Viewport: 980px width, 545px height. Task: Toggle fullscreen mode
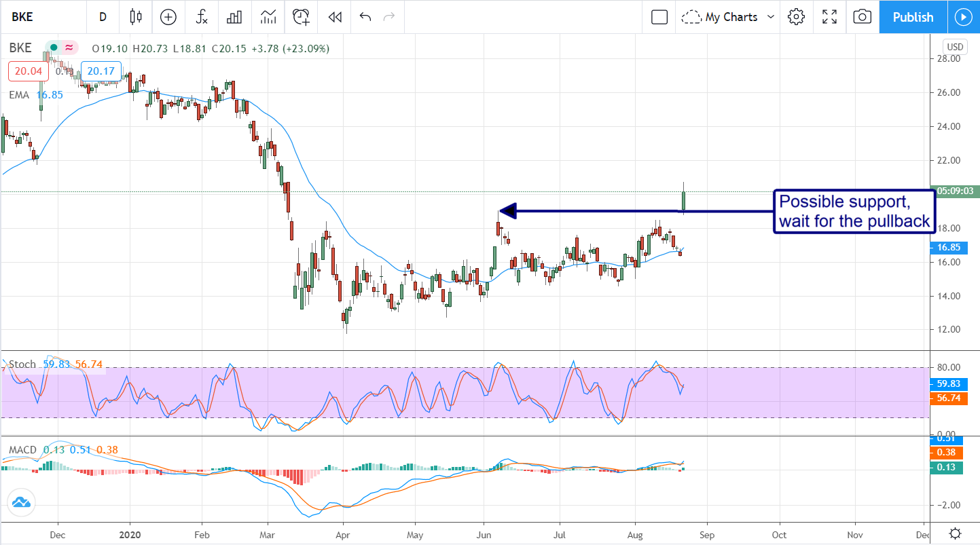tap(829, 17)
